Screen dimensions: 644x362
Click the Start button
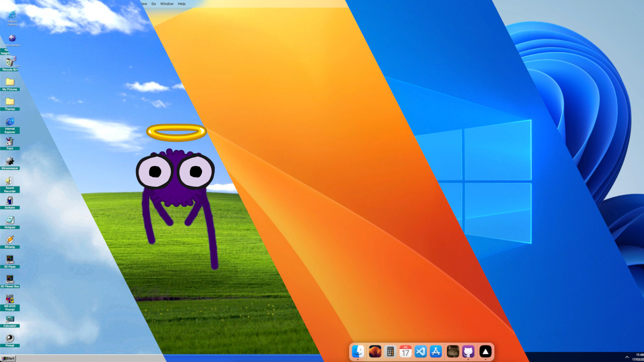pos(8,358)
